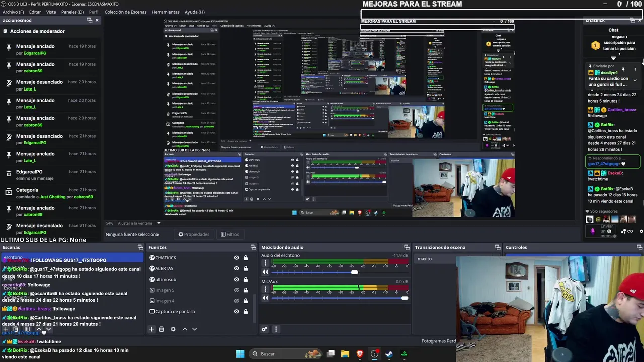This screenshot has height=362, width=644.
Task: Open the Colección de Escenas menu
Action: [126, 12]
